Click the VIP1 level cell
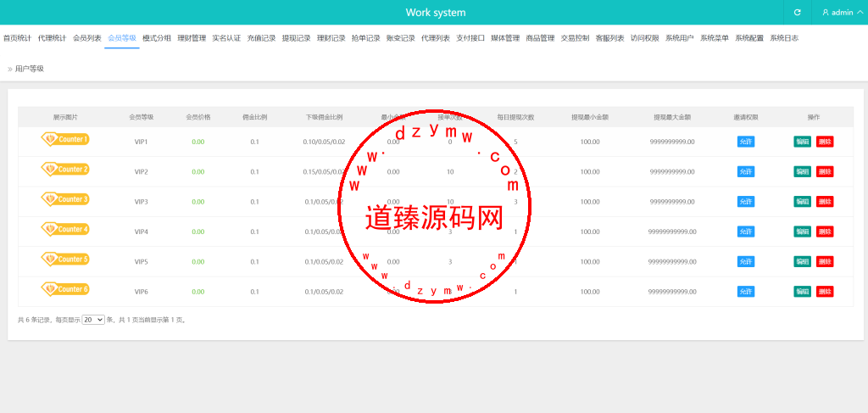Image resolution: width=868 pixels, height=413 pixels. [x=142, y=142]
